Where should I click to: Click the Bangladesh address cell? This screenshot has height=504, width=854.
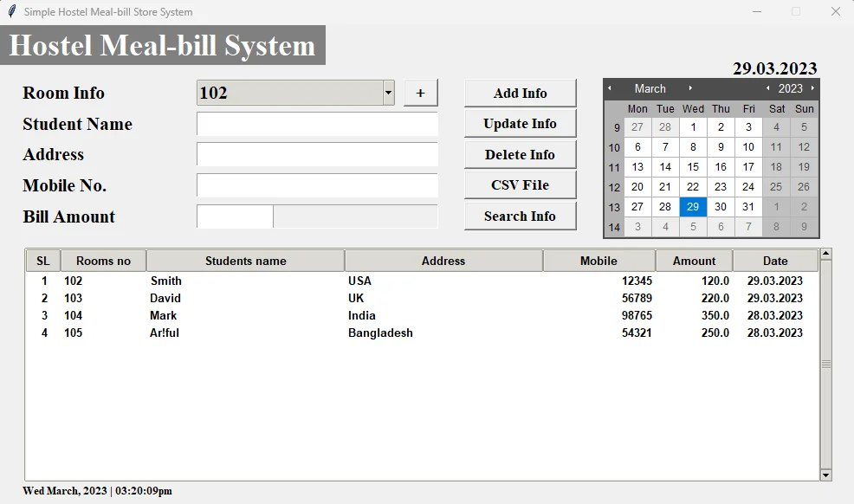[380, 333]
